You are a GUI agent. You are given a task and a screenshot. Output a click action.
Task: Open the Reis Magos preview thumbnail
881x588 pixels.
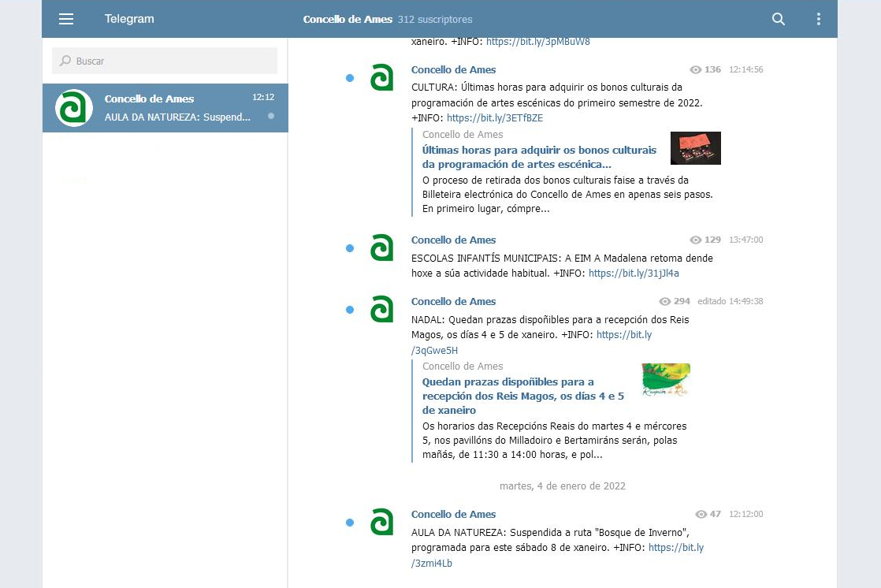point(666,379)
